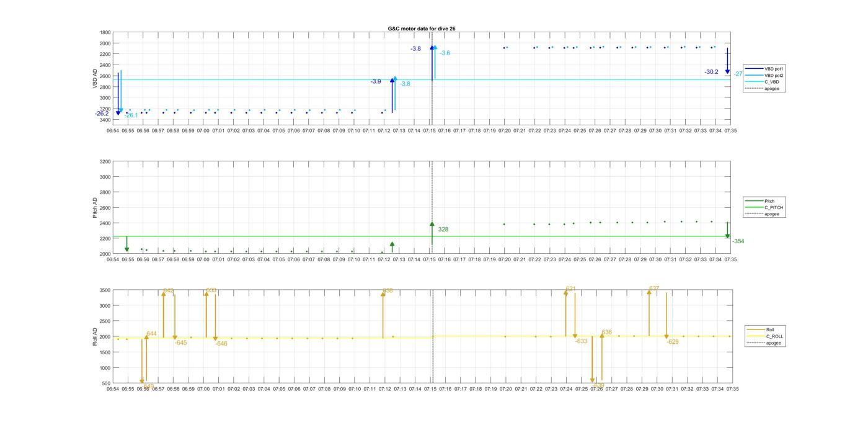Click the "Roll AD" y-axis label
The image size is (868, 430).
pyautogui.click(x=95, y=337)
